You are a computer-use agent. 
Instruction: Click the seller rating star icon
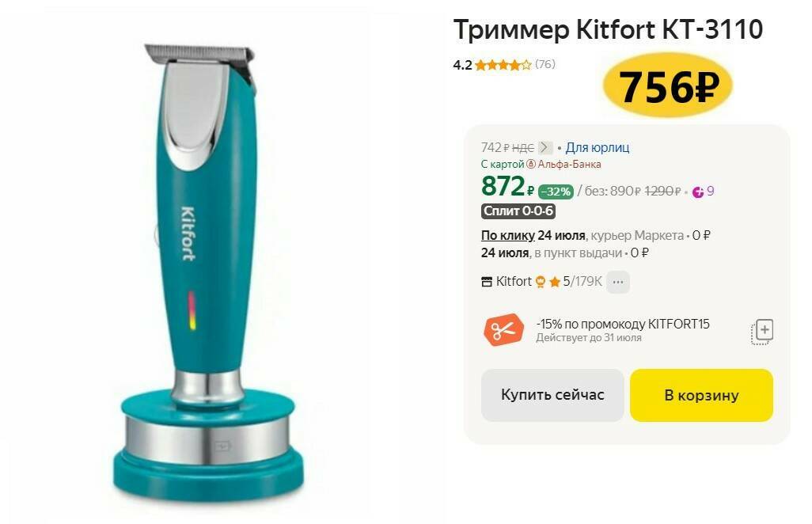click(555, 283)
